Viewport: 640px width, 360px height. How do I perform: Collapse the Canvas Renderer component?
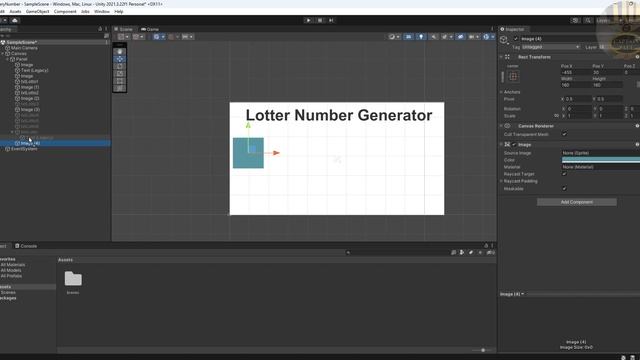point(501,126)
